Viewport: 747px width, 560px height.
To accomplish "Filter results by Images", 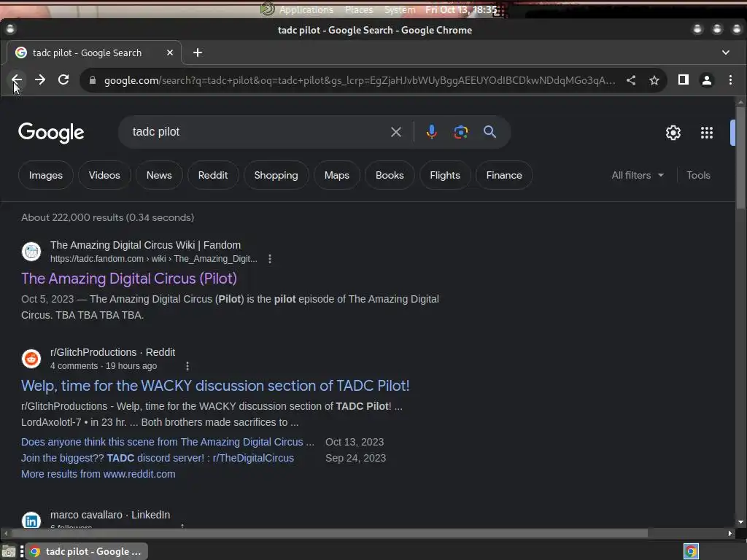I will click(46, 175).
